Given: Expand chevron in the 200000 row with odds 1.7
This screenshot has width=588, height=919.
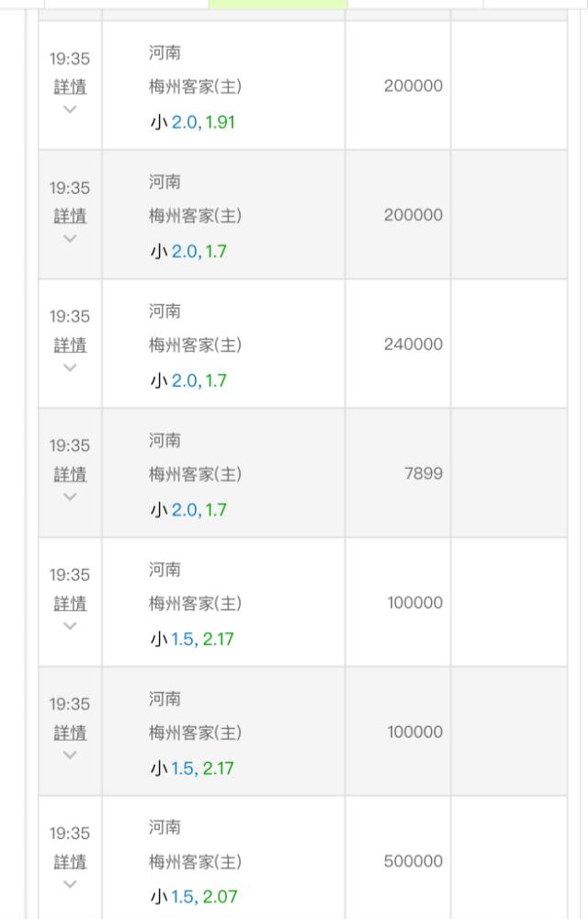Looking at the screenshot, I should [x=70, y=238].
